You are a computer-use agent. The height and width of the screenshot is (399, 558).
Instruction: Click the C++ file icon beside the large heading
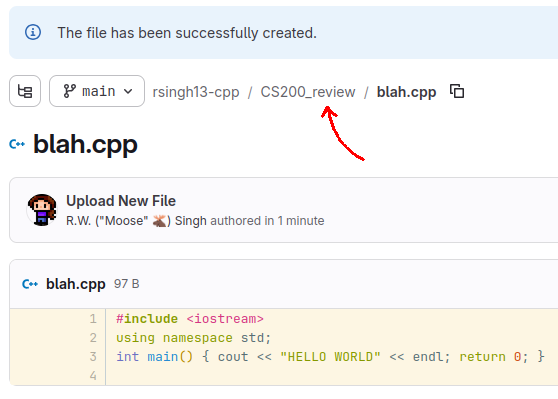[x=17, y=144]
